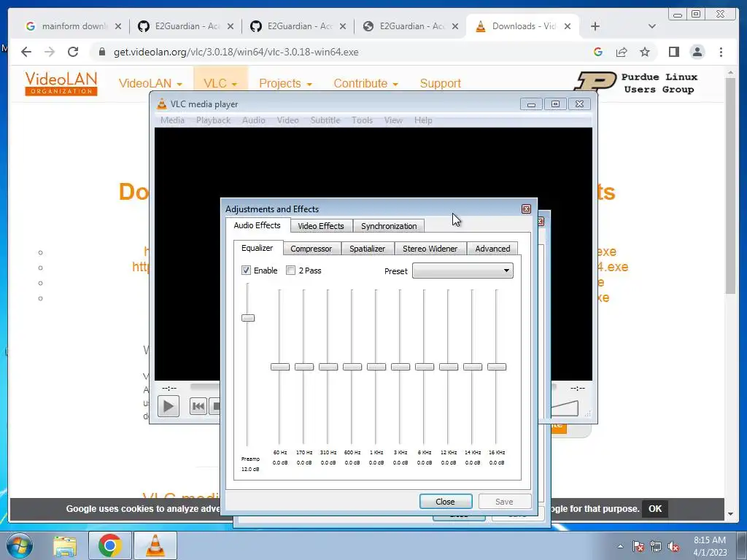
Task: Click the VLC previous track button
Action: click(198, 406)
